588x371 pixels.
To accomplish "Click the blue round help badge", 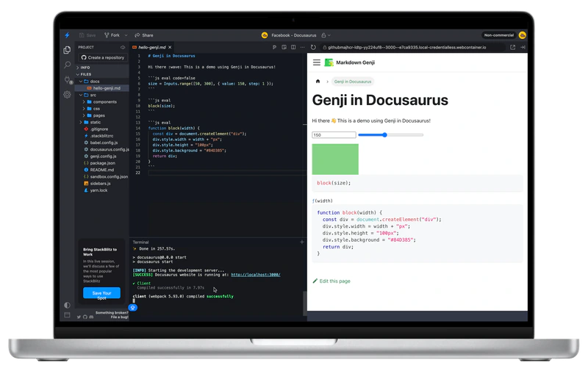I will pos(133,308).
